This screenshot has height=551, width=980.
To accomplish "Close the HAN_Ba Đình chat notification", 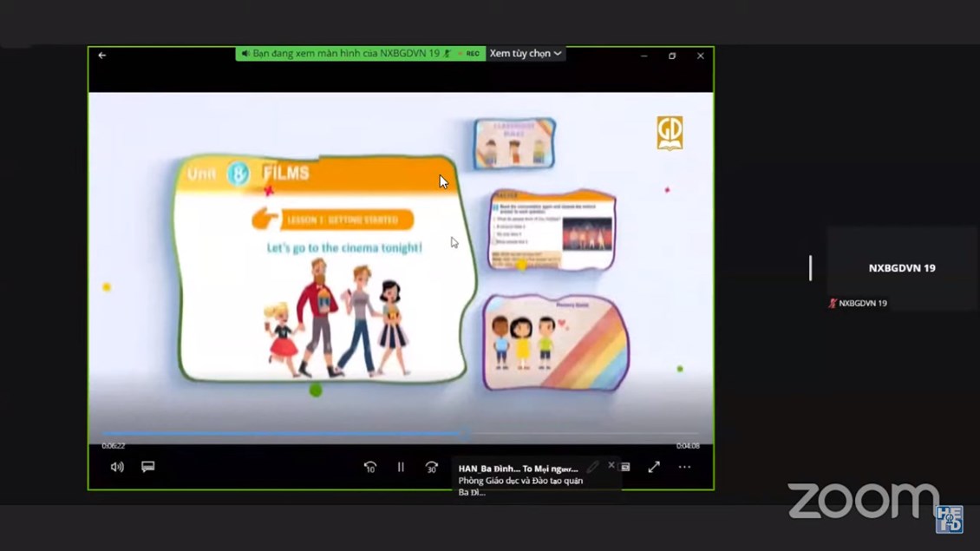I will [x=611, y=465].
